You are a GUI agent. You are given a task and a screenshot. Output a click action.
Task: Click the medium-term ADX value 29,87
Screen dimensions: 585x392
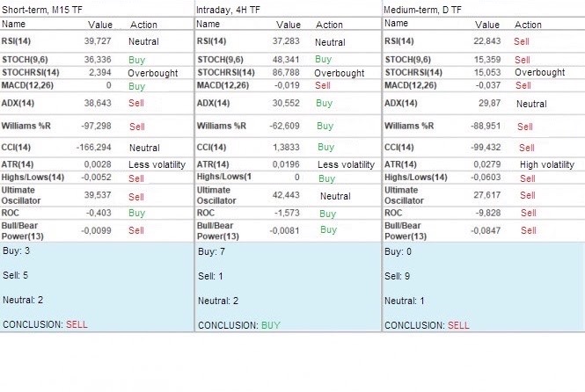pyautogui.click(x=487, y=103)
